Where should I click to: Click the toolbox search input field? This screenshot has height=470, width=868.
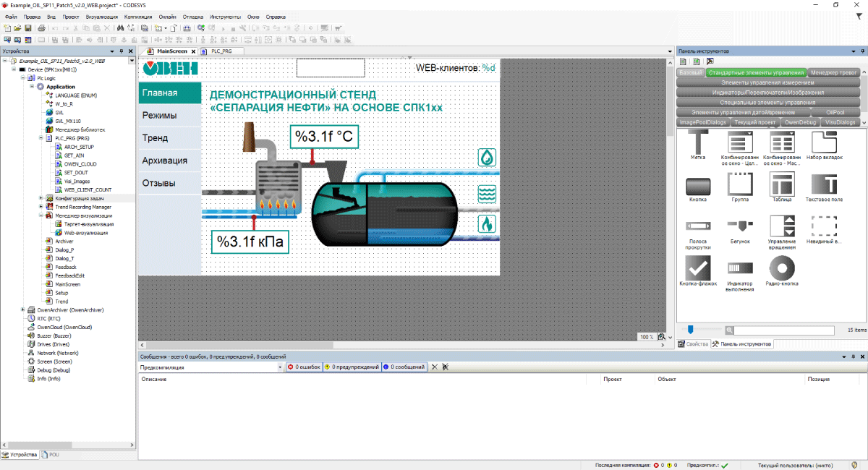pyautogui.click(x=784, y=330)
